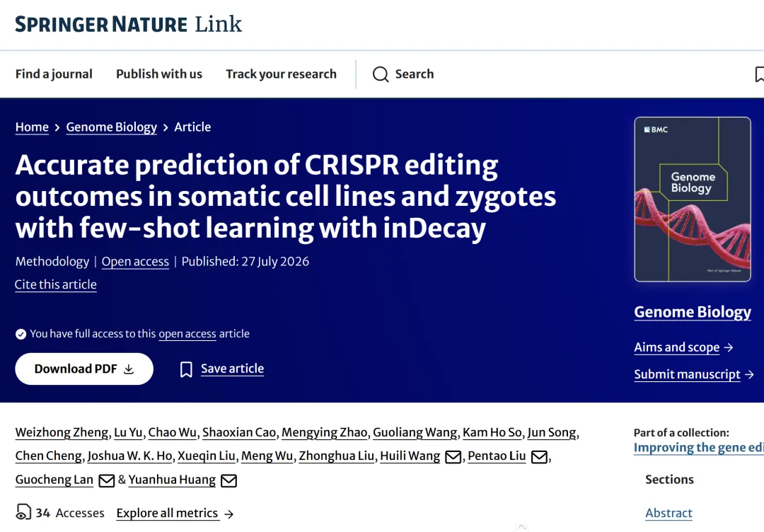Click the email envelope icon beside Yuanhua Huang
The image size is (764, 532).
(228, 481)
